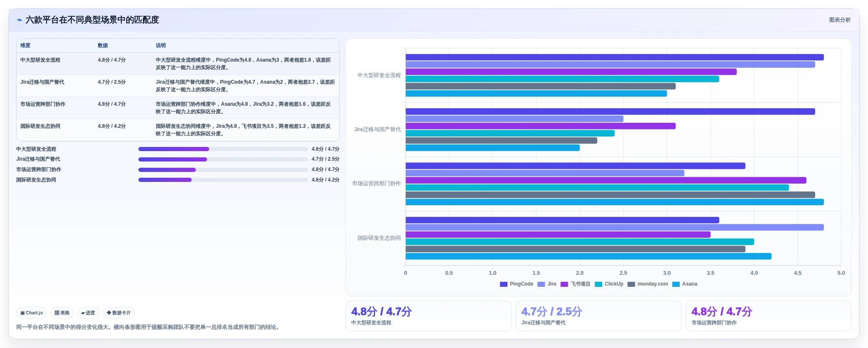
Task: Click the ClickUp legend color swatch
Action: (598, 284)
